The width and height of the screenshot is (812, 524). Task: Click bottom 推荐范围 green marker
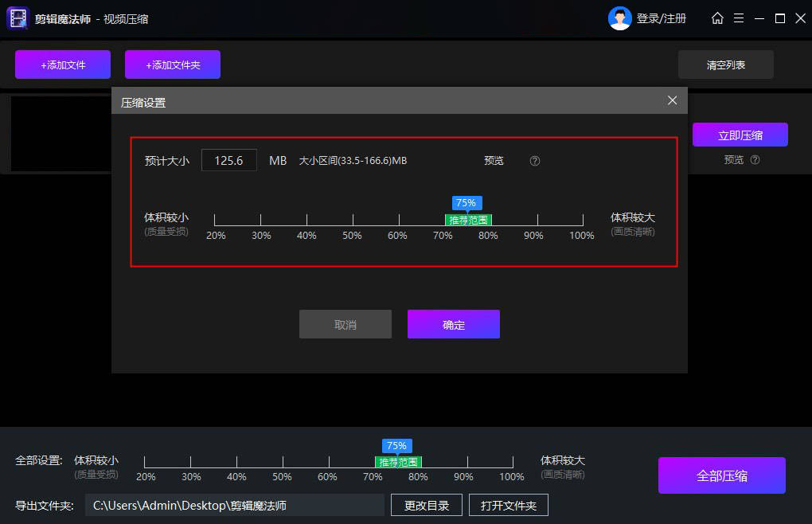click(398, 462)
